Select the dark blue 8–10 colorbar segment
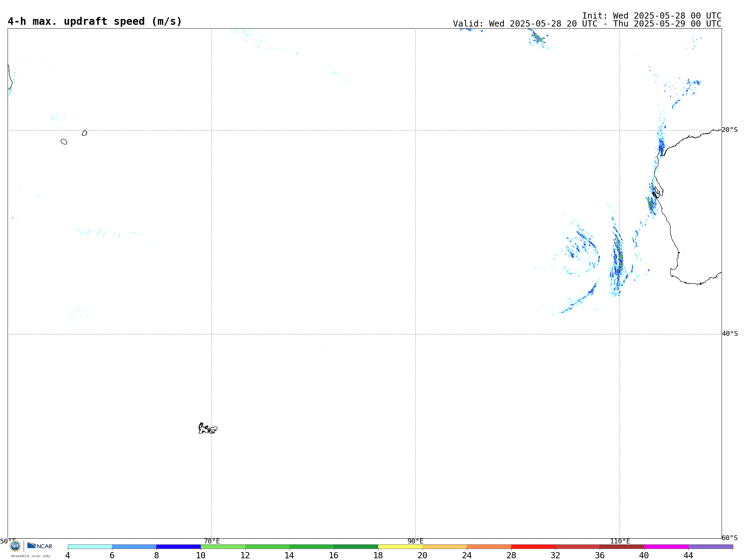Viewport: 744px width, 560px height. pyautogui.click(x=178, y=547)
